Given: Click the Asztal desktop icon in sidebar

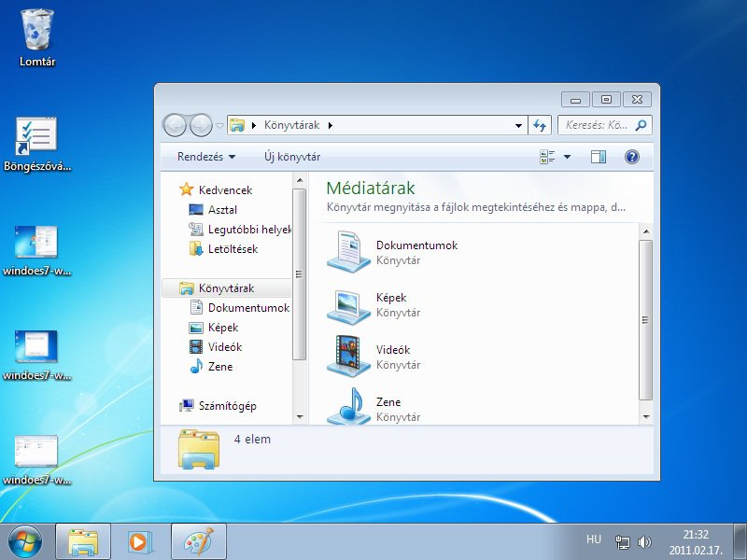Looking at the screenshot, I should 196,209.
